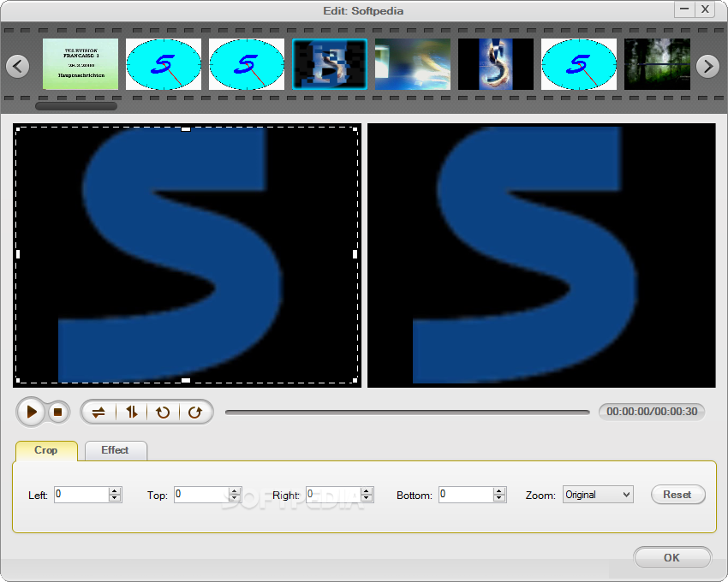Rotate the video counterclockwise
Screen dimensions: 728x582
[163, 413]
